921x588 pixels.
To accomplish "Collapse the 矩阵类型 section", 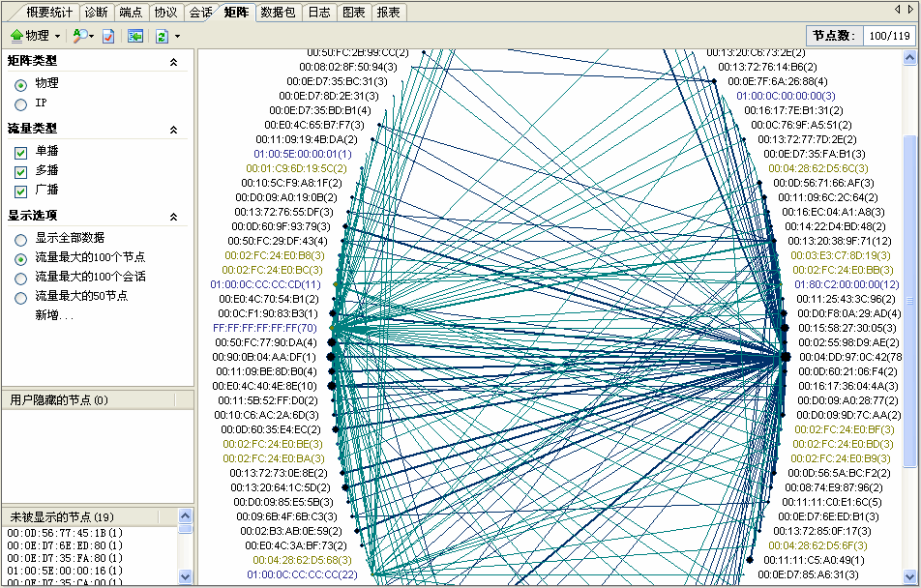I will click(x=174, y=61).
